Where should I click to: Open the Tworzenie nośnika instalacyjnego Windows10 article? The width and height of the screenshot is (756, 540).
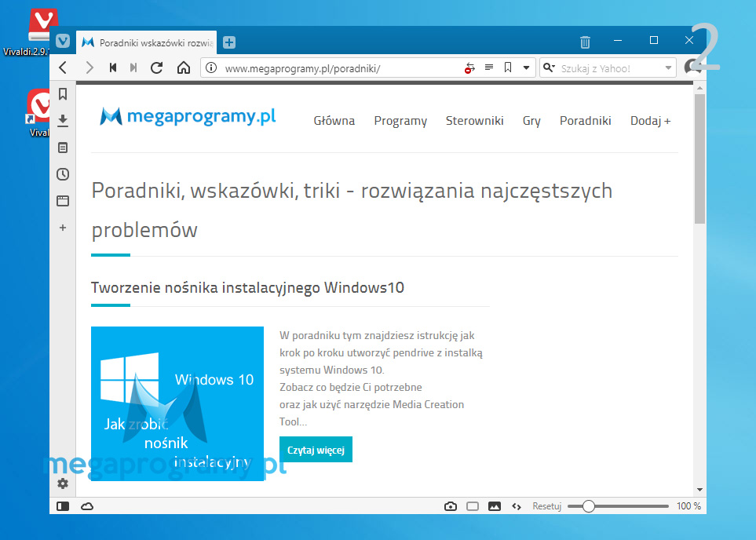coord(247,288)
